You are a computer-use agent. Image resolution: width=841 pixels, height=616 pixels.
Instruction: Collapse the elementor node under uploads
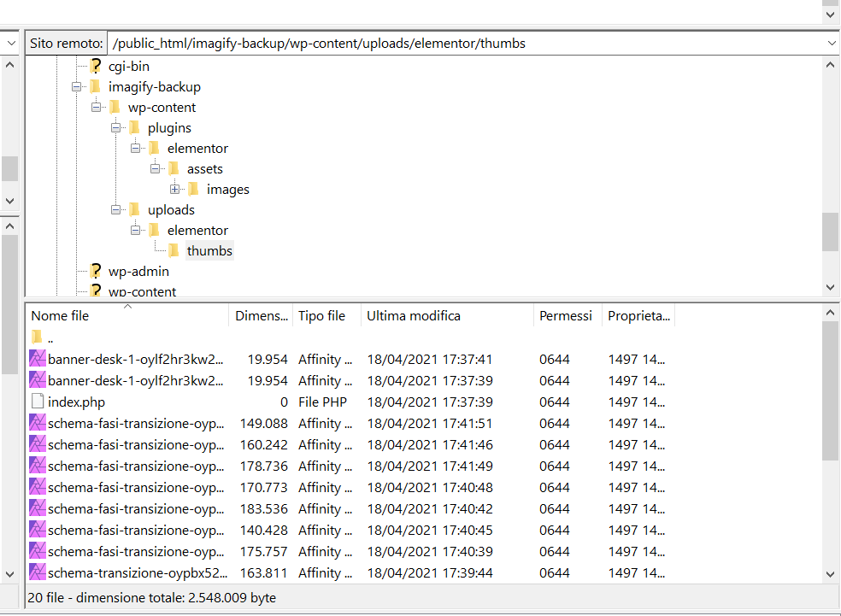(136, 230)
